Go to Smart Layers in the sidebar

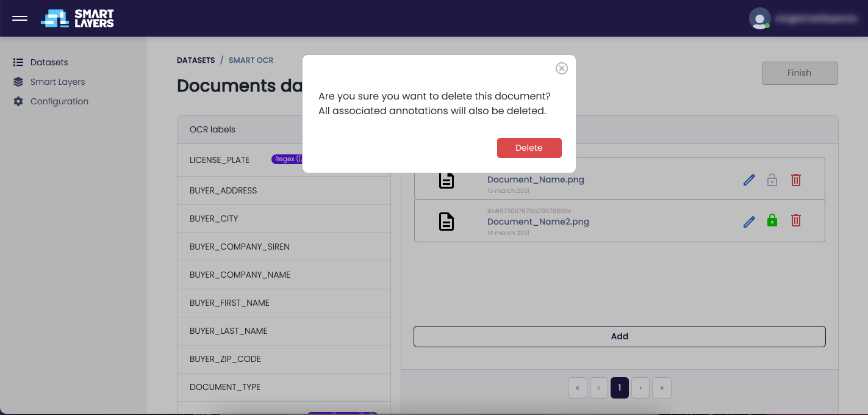tap(57, 82)
